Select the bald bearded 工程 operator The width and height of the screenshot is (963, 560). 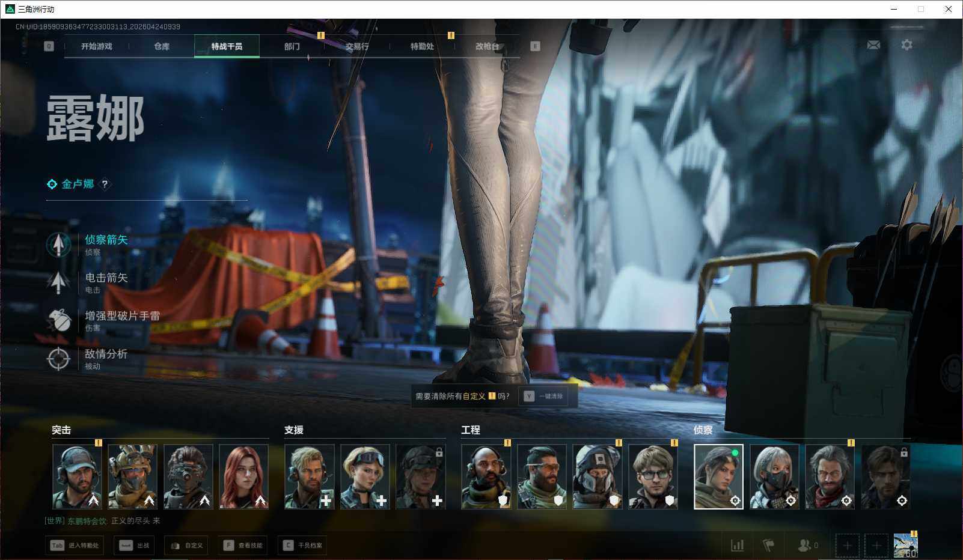pyautogui.click(x=486, y=476)
